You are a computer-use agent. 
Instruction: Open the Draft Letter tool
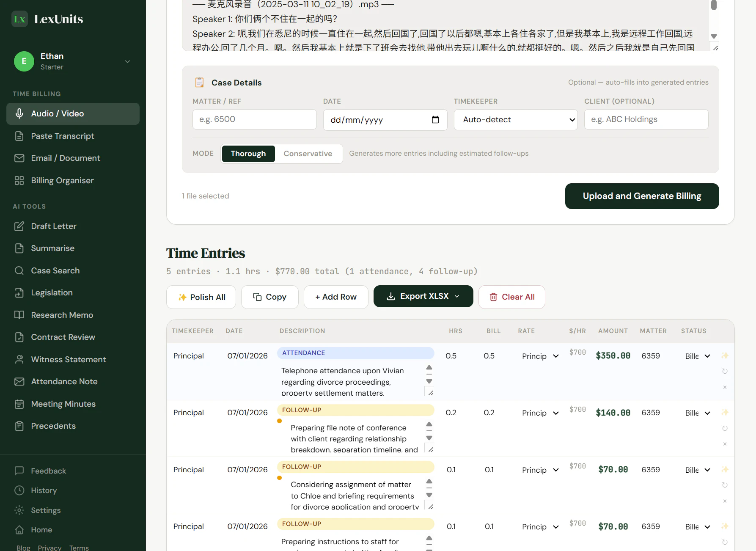click(x=53, y=226)
